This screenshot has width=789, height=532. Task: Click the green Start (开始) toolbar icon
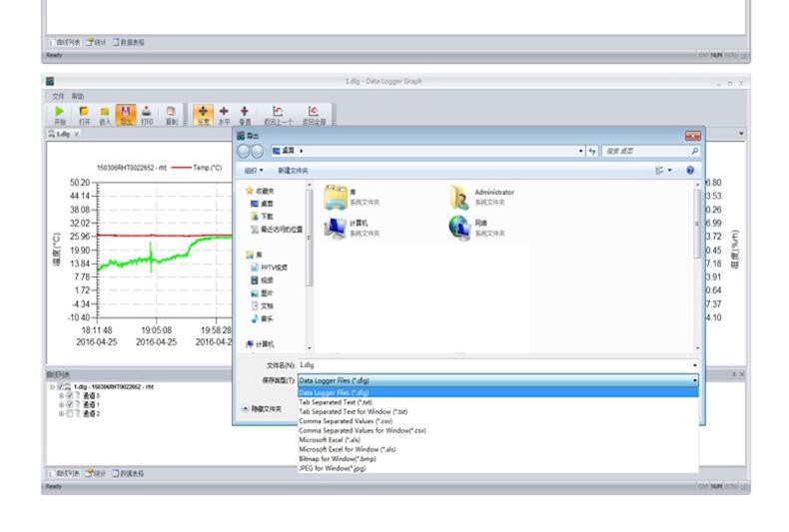click(60, 113)
